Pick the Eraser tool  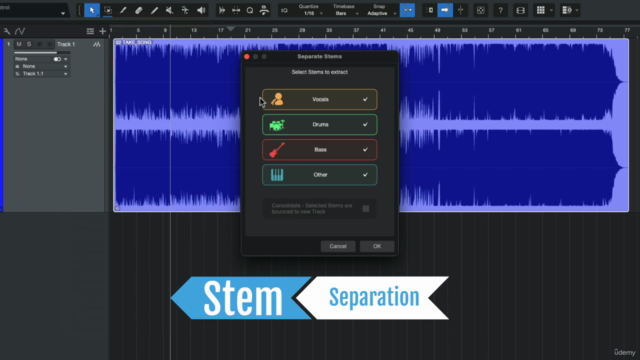tap(138, 10)
